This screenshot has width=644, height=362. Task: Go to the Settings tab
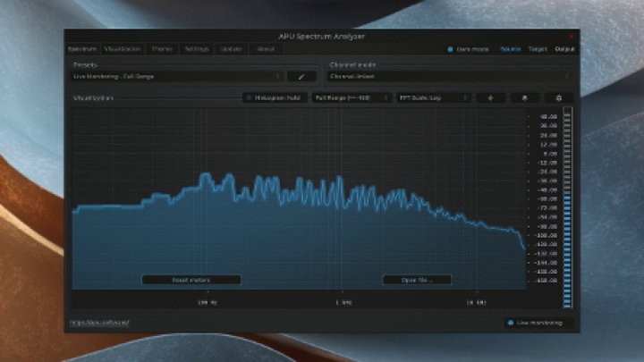point(197,49)
